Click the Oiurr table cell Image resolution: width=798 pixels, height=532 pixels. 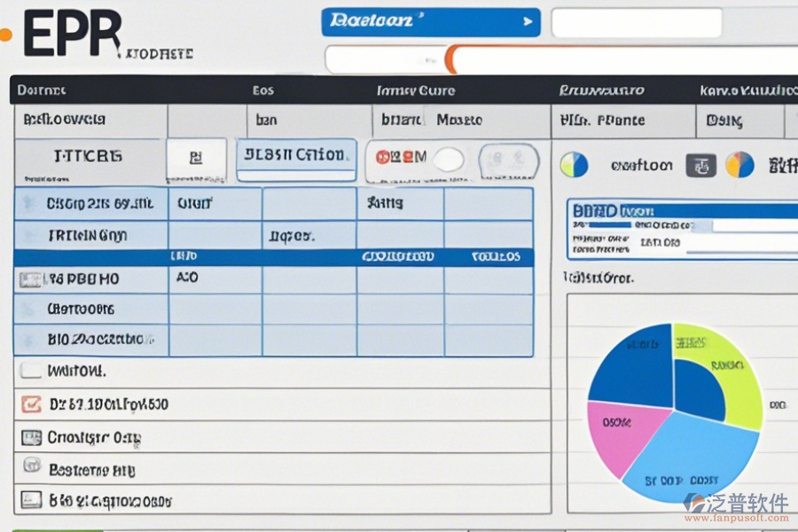[215, 204]
